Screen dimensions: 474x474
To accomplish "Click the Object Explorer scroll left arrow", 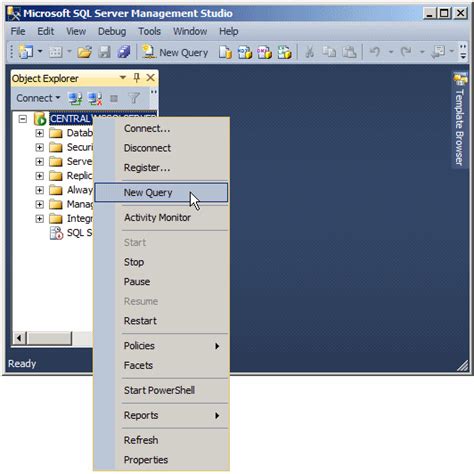I will click(19, 338).
